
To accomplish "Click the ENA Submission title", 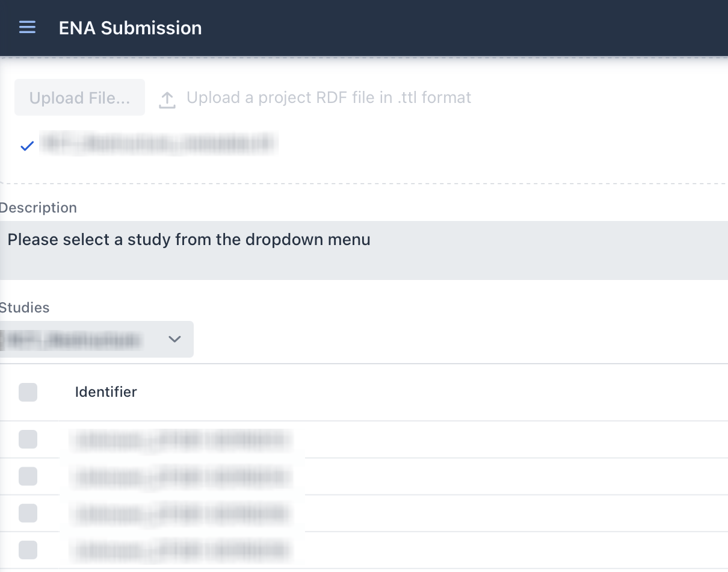I will pos(131,28).
